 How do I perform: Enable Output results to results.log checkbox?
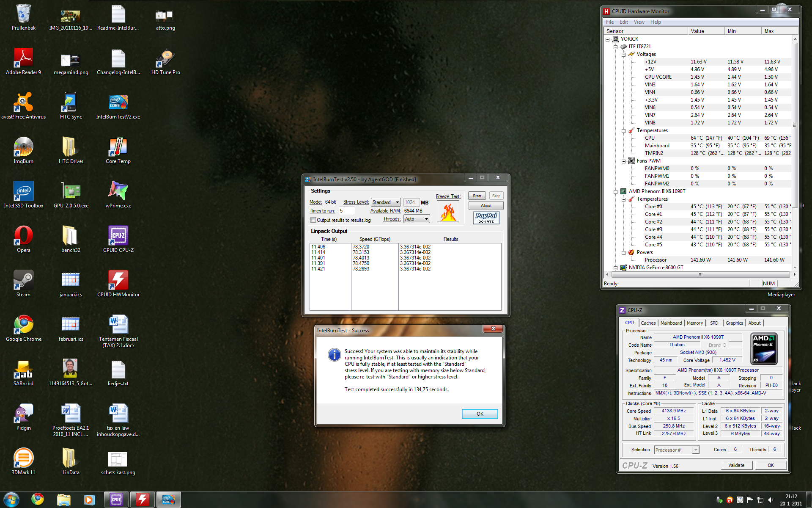[313, 220]
